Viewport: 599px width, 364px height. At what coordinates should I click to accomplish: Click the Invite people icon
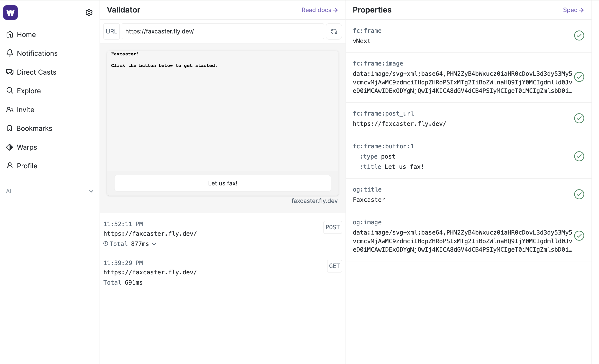coord(10,109)
